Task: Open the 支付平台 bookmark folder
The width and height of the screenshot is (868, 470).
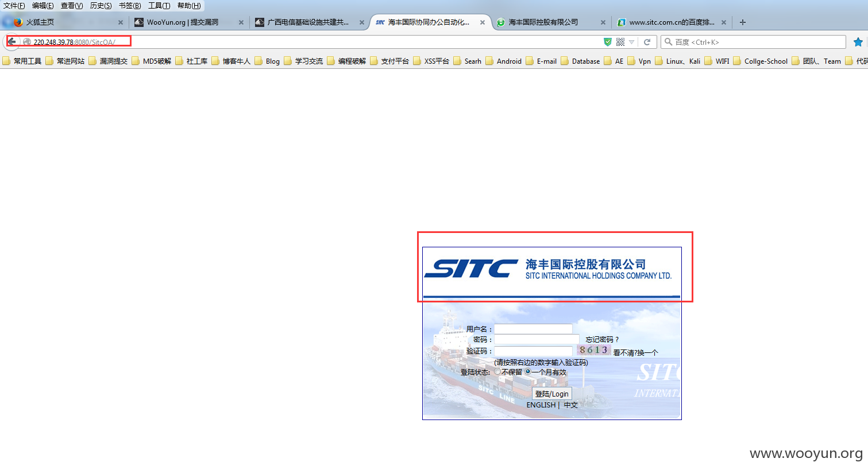Action: (x=389, y=61)
